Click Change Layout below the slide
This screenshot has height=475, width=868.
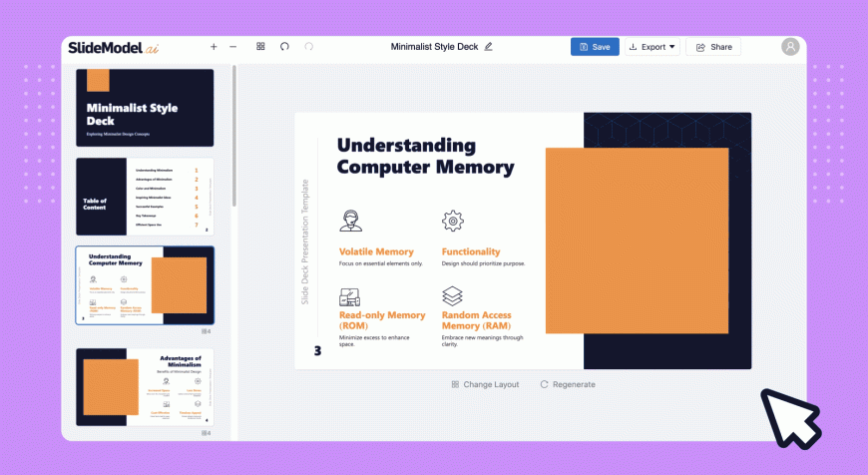pyautogui.click(x=486, y=384)
